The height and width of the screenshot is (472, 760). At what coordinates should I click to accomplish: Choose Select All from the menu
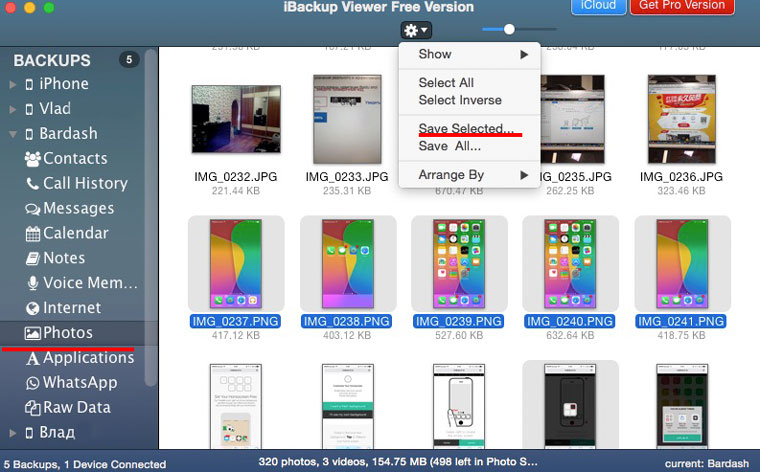(x=446, y=83)
